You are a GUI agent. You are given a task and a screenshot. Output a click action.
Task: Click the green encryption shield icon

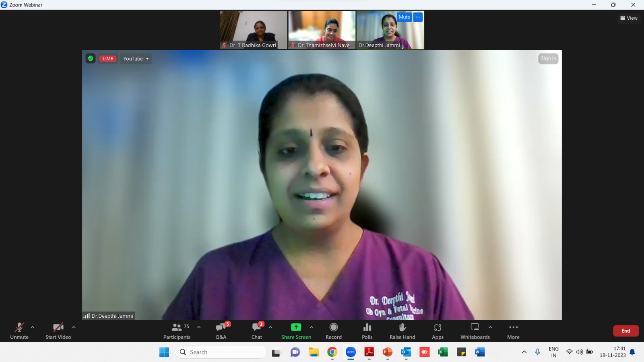(91, 59)
